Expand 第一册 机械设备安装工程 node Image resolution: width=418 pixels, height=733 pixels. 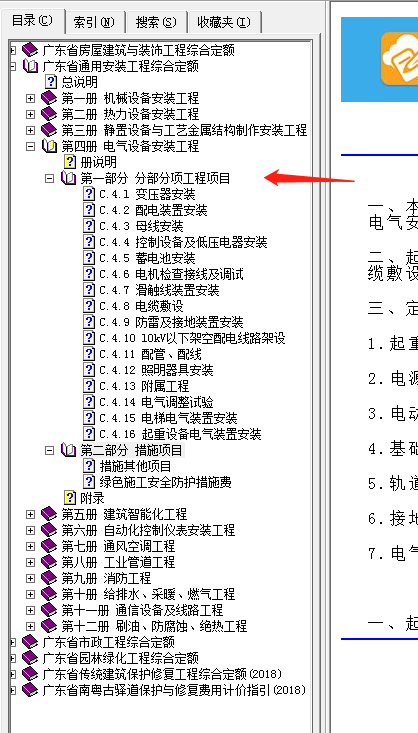coord(30,98)
